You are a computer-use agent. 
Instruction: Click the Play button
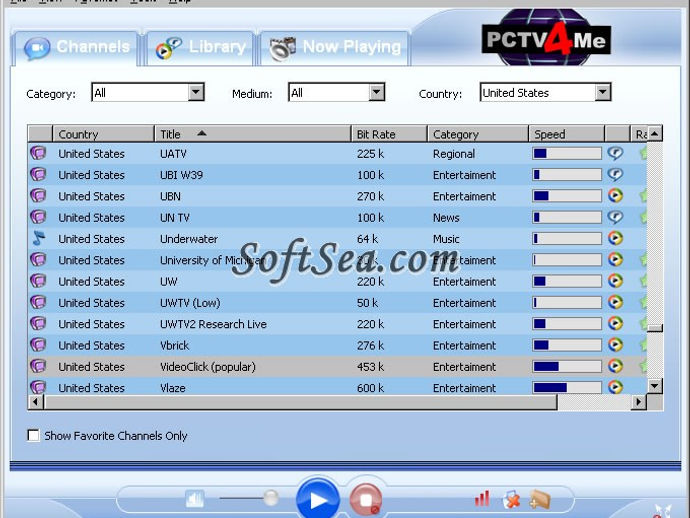pos(318,500)
